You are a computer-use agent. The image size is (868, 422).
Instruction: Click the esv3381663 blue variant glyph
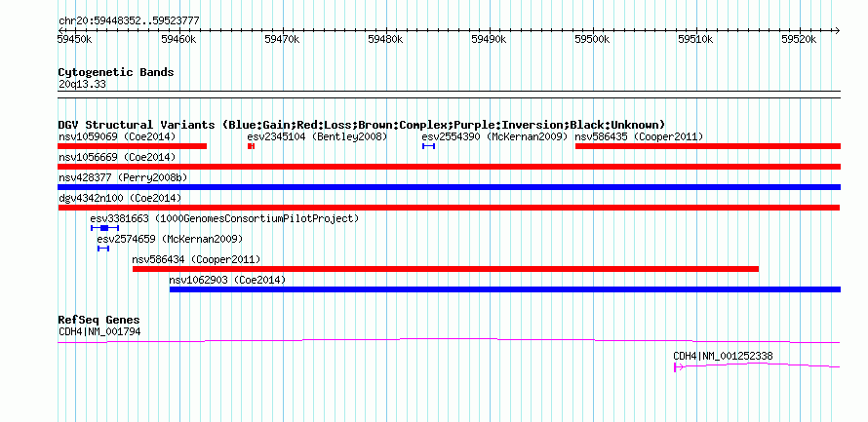(104, 228)
